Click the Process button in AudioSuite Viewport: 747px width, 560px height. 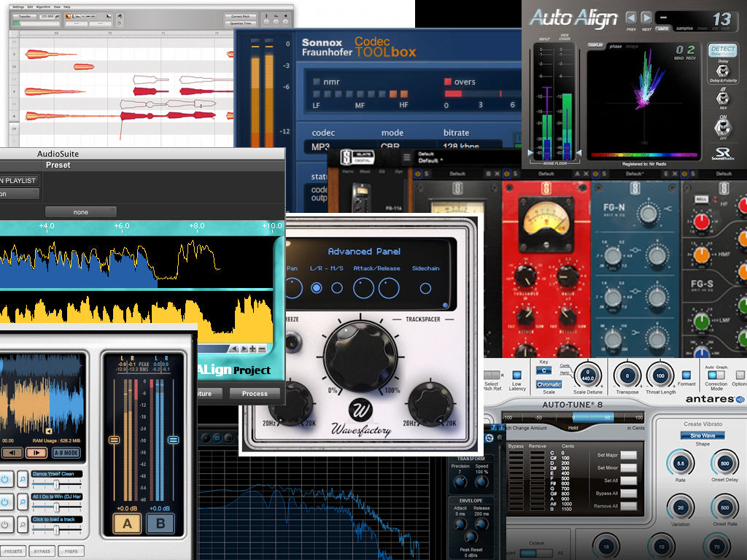point(255,393)
